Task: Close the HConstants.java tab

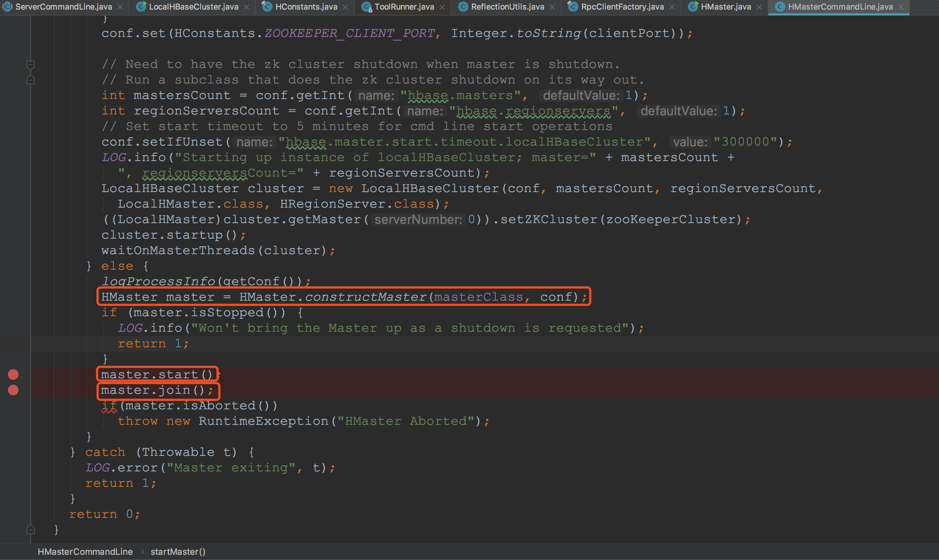Action: click(345, 7)
